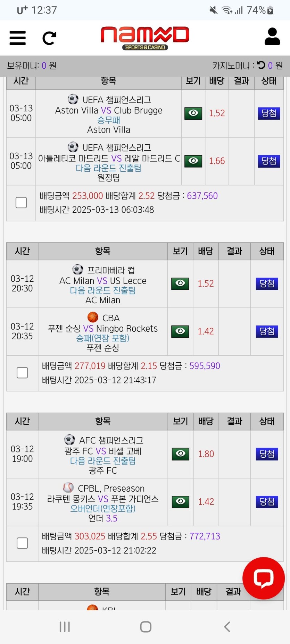This screenshot has width=290, height=644.
Task: View 광주 FC vs 비셀 고베 details
Action: coord(181,454)
